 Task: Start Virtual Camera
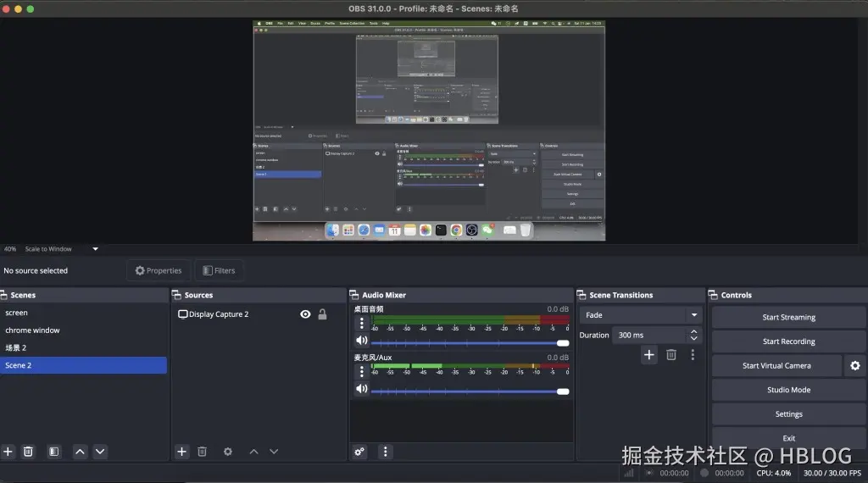tap(776, 366)
